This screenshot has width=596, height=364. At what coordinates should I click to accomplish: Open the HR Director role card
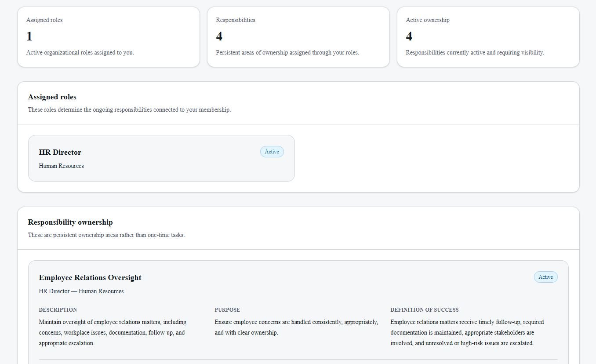click(x=161, y=158)
